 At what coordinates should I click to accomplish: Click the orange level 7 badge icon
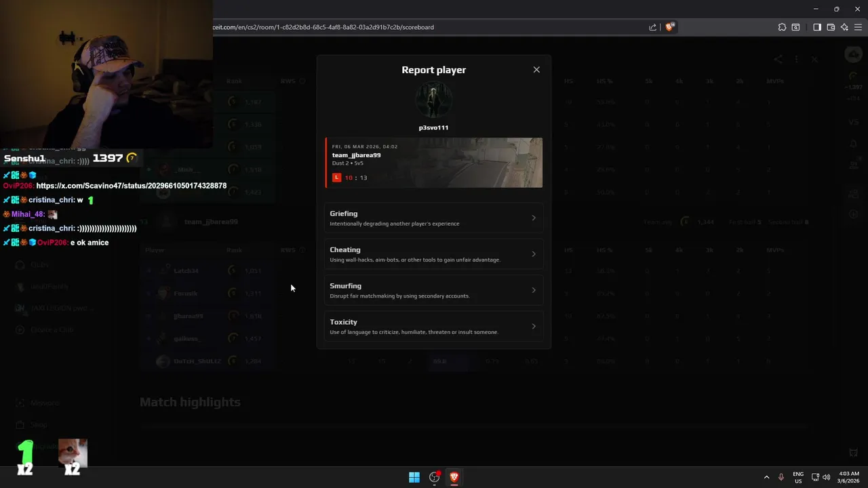(132, 158)
